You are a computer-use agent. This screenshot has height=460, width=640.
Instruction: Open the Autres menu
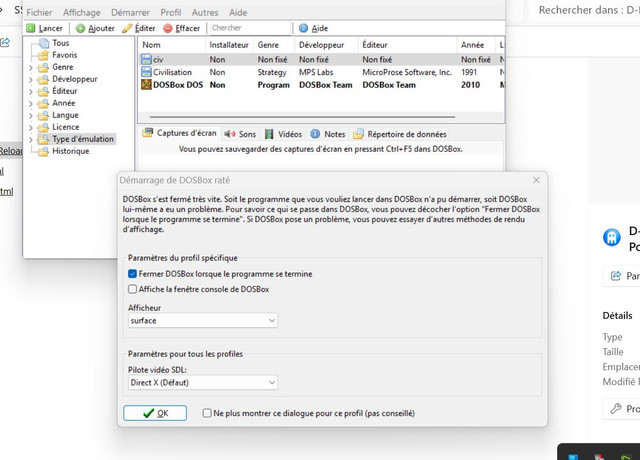205,13
